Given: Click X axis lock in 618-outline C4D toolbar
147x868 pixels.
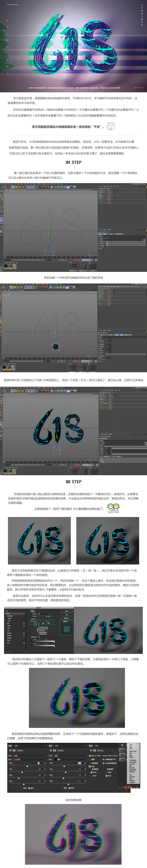Looking at the screenshot, I should click(x=27, y=187).
